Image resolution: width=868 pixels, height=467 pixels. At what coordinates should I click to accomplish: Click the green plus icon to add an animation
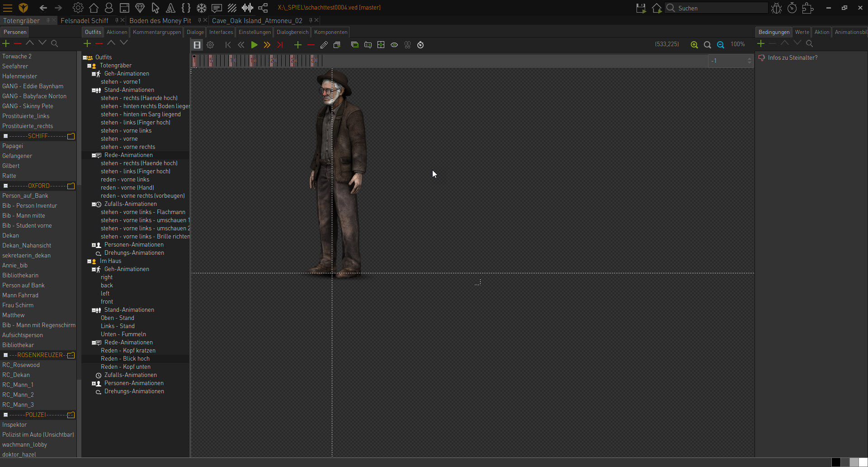pyautogui.click(x=297, y=45)
